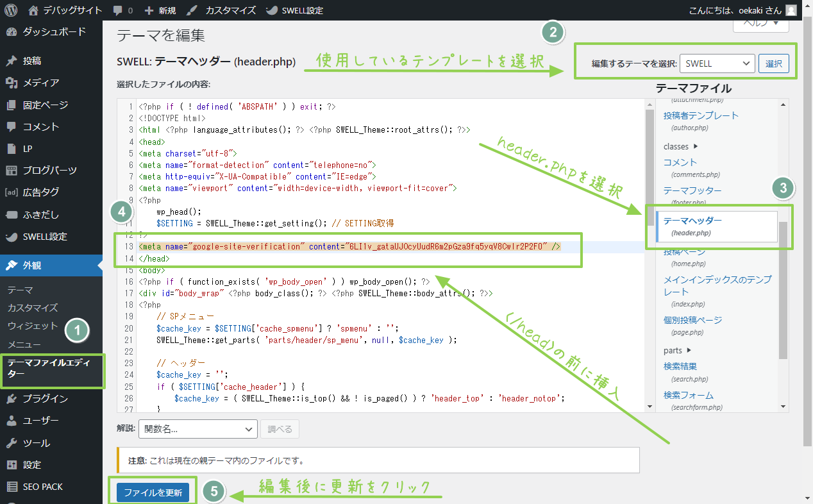Image resolution: width=813 pixels, height=504 pixels.
Task: Open the 編集するテーマを選択 SWELL dropdown
Action: [x=717, y=63]
